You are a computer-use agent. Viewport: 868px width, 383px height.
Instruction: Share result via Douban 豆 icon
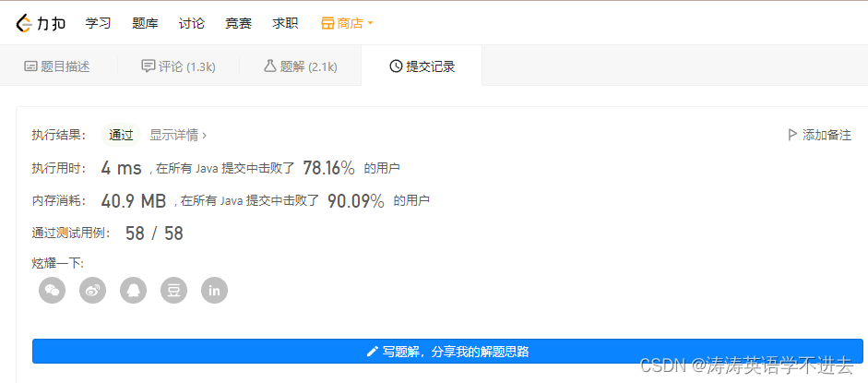click(x=173, y=291)
